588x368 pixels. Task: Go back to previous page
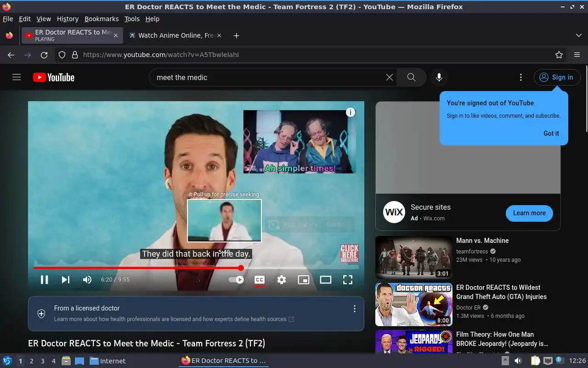click(11, 55)
